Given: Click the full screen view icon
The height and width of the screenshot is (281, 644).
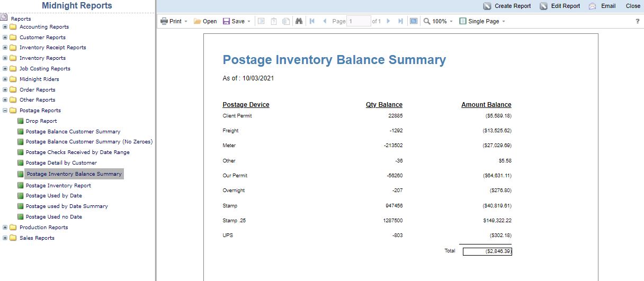Looking at the screenshot, I should (x=414, y=21).
